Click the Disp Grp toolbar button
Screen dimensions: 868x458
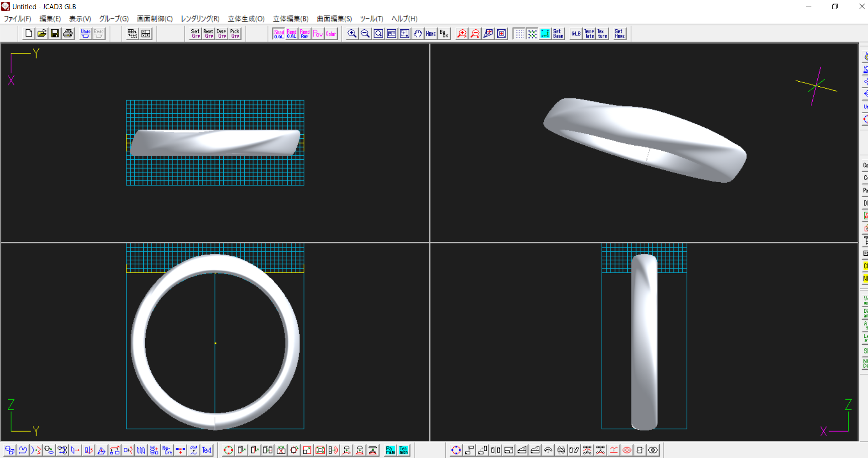[222, 33]
